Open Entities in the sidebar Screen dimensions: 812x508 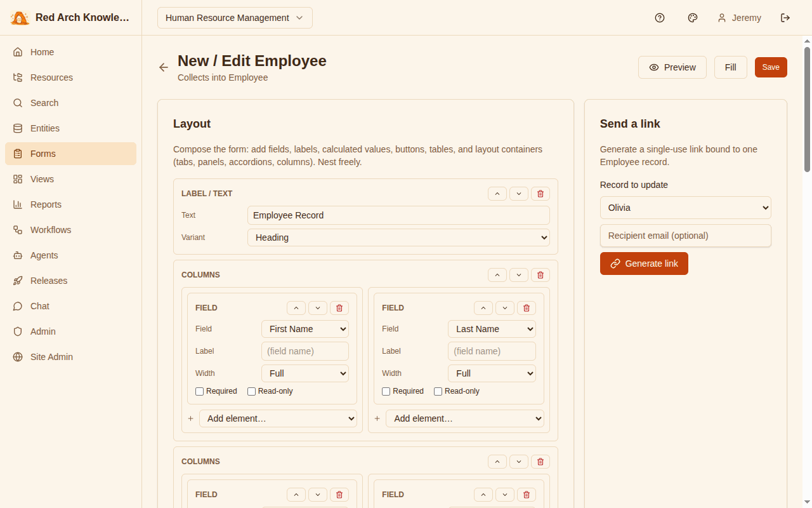tap(70, 128)
